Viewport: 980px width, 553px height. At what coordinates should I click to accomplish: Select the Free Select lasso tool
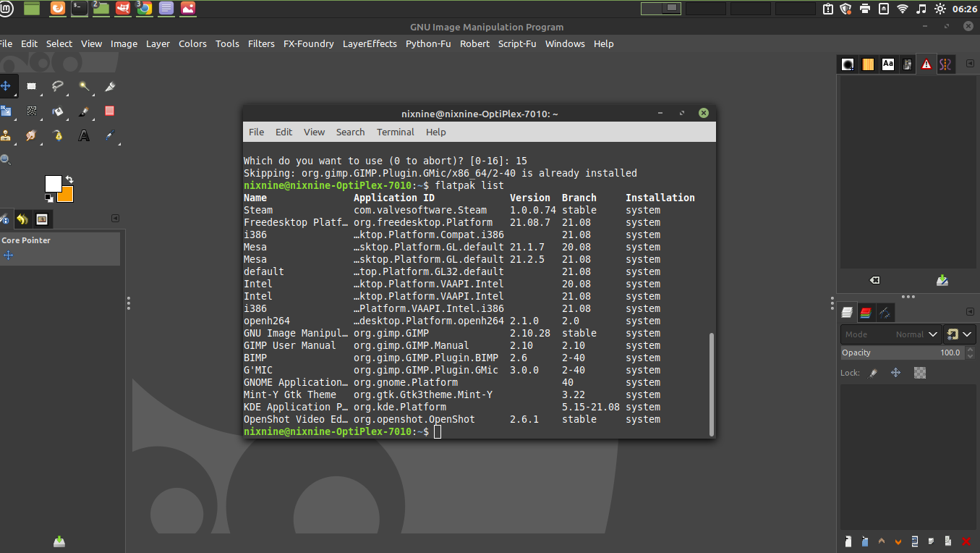click(58, 86)
